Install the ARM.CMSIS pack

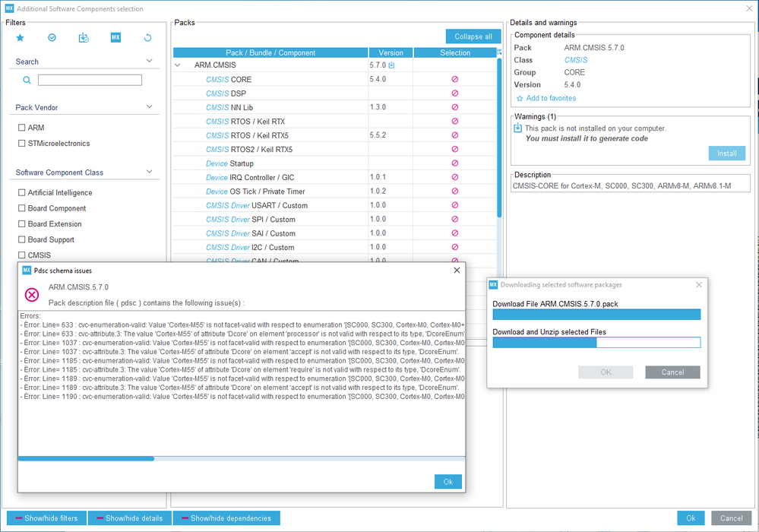point(726,154)
